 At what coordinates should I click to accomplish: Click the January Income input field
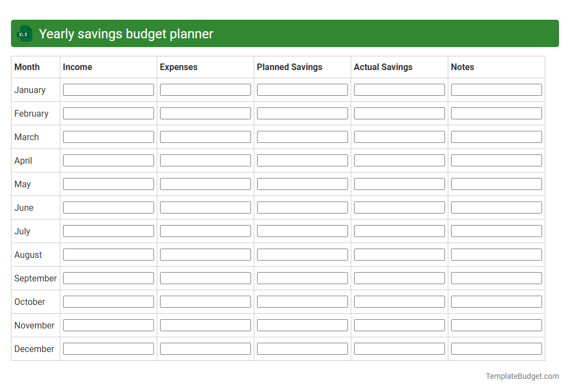coord(108,89)
